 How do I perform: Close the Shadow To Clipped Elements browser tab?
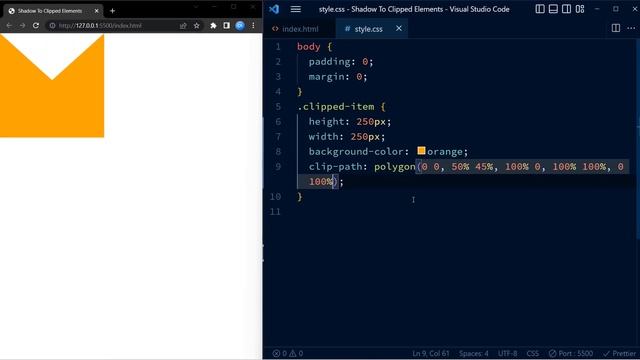96,11
